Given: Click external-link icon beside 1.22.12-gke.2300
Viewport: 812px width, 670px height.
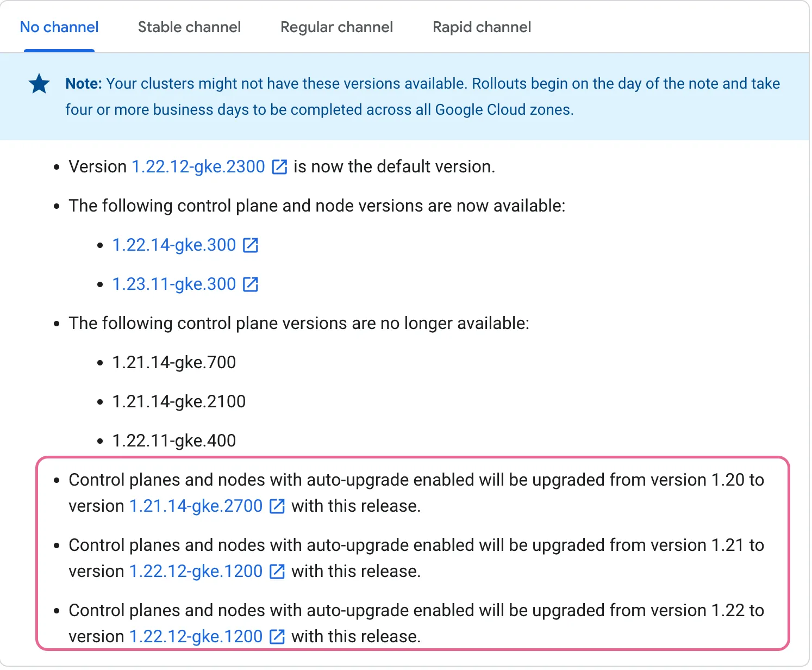Looking at the screenshot, I should click(x=279, y=167).
